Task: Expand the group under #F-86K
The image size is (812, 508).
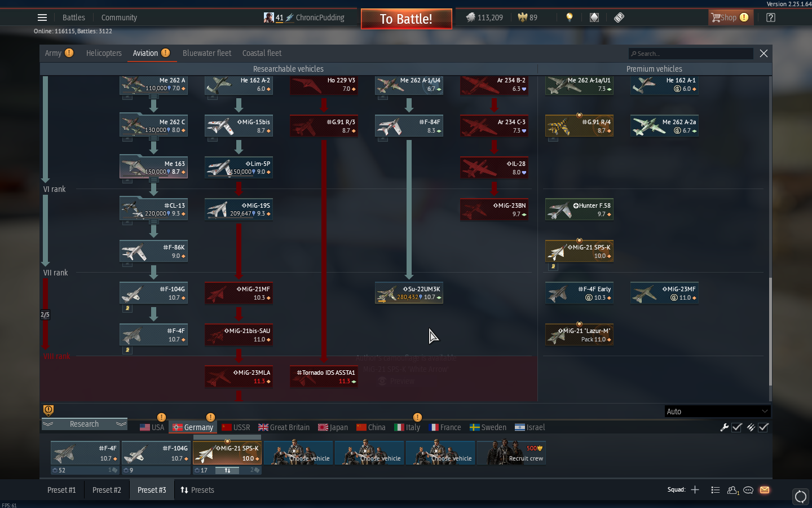Action: pyautogui.click(x=127, y=264)
